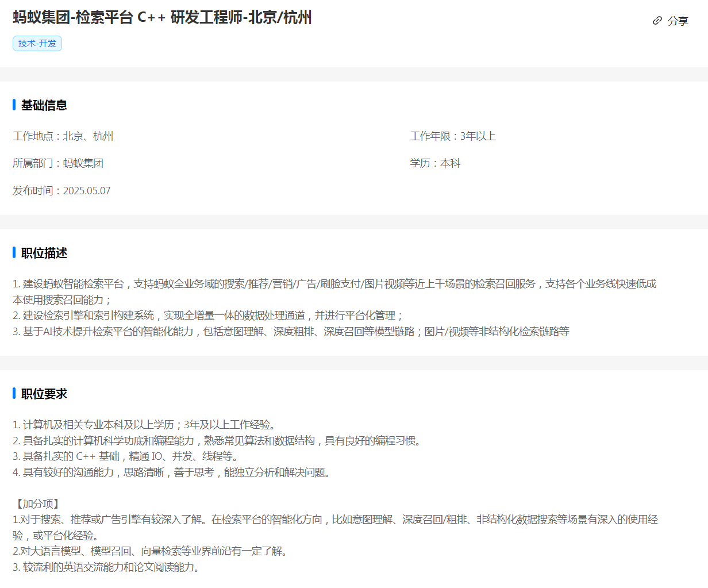The width and height of the screenshot is (708, 588).
Task: Click the job title 蚂蚁集团-检索平台 C++ 研发工程师
Action: tap(162, 18)
